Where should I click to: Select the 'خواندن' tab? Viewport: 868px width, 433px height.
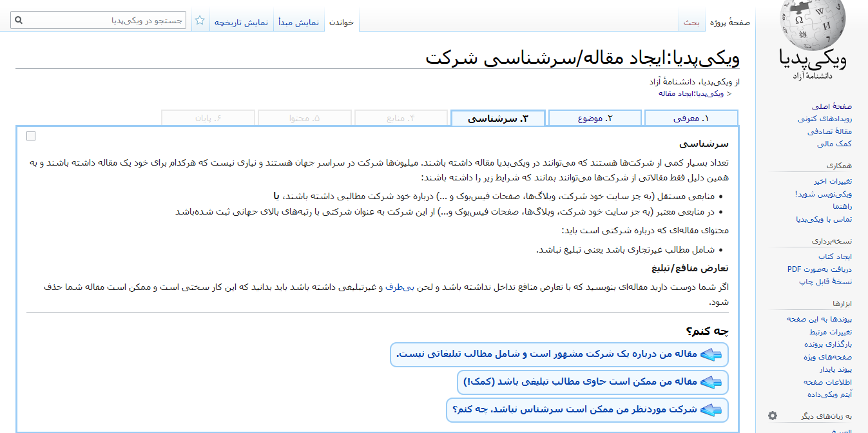342,22
